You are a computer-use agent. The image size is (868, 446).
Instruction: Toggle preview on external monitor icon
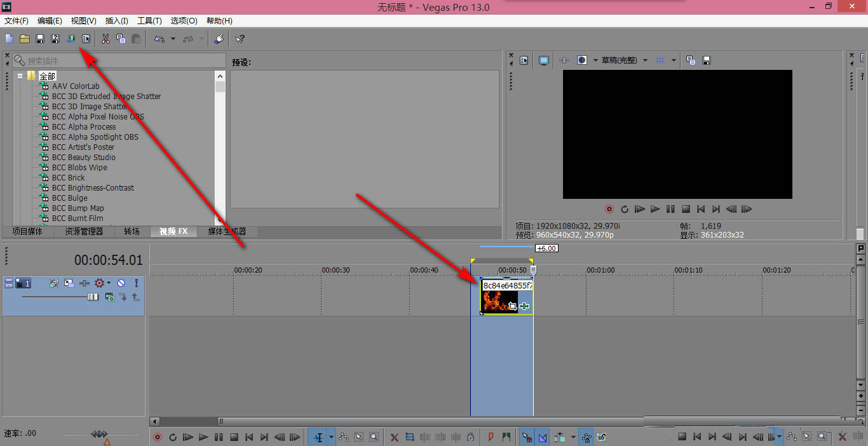[544, 60]
